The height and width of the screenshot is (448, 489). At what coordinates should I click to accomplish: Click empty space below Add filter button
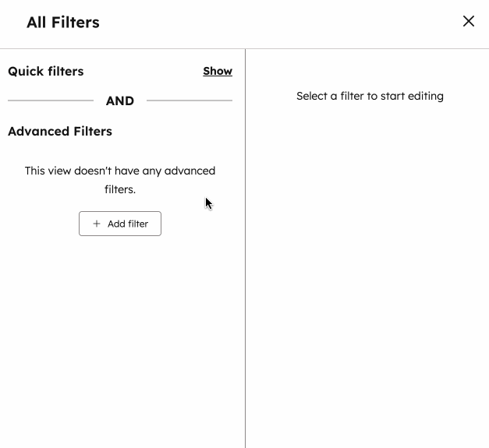[120, 327]
